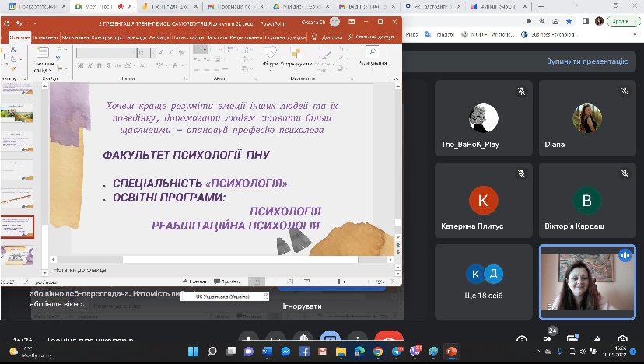Click the Ignore (Ігнорувати) button

click(302, 306)
